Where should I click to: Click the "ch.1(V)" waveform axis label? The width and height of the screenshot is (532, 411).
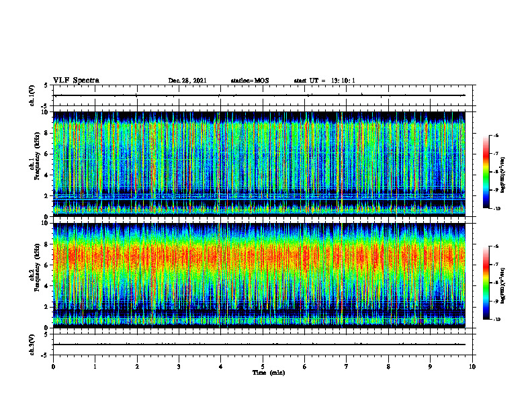click(32, 95)
